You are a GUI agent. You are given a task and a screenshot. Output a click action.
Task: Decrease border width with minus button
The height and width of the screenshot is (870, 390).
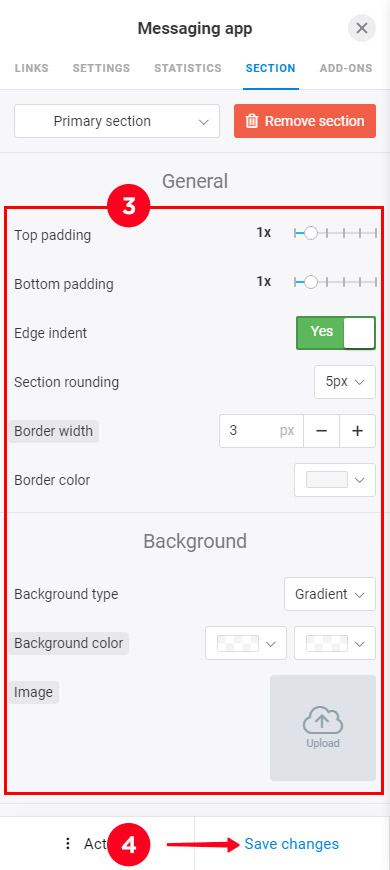(x=321, y=431)
